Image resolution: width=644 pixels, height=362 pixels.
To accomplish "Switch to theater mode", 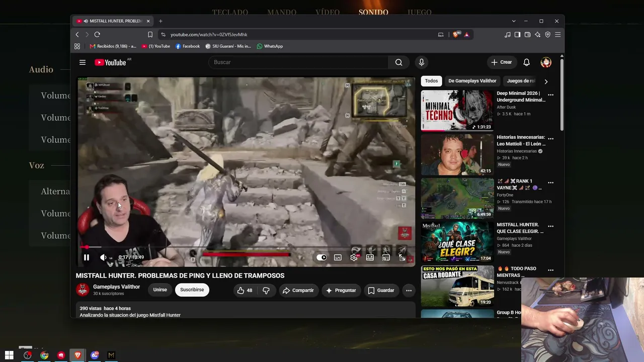I will click(370, 257).
